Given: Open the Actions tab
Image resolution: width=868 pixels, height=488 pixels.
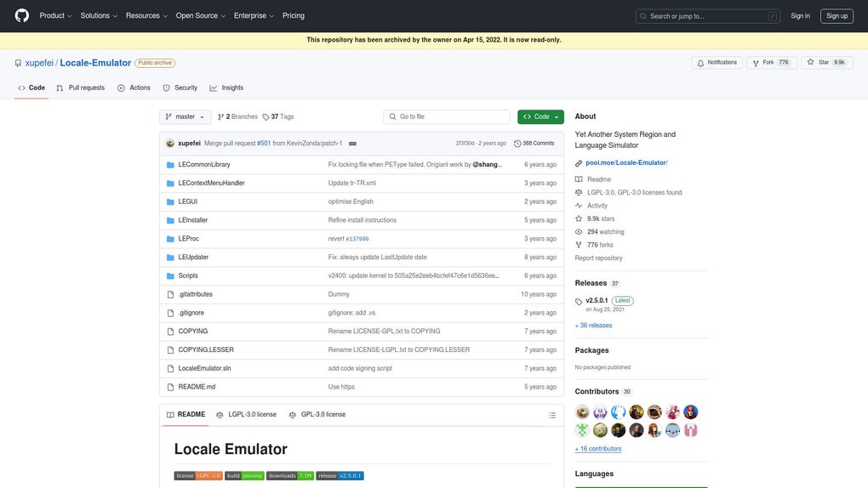Looking at the screenshot, I should 134,88.
